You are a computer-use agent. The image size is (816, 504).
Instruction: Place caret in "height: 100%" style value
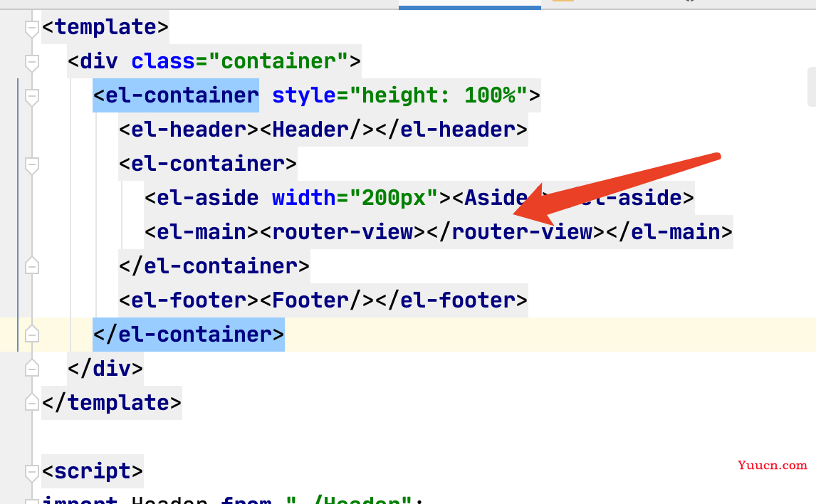tap(438, 95)
